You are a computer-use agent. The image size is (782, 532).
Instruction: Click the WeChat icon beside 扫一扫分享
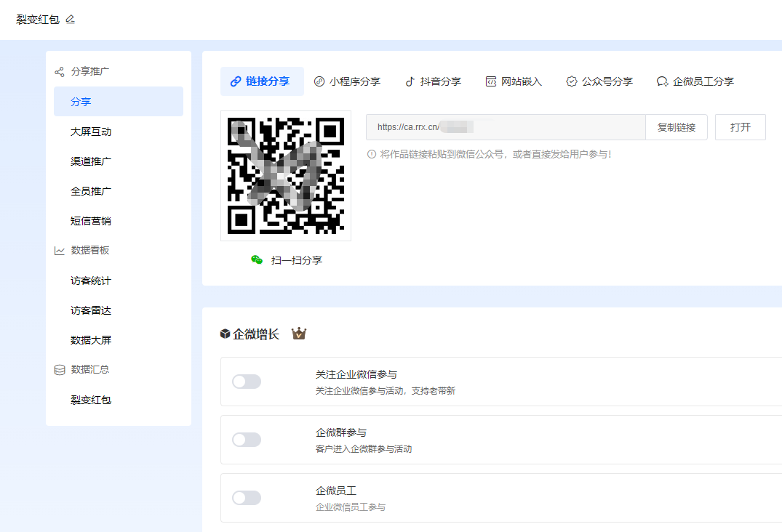click(257, 260)
